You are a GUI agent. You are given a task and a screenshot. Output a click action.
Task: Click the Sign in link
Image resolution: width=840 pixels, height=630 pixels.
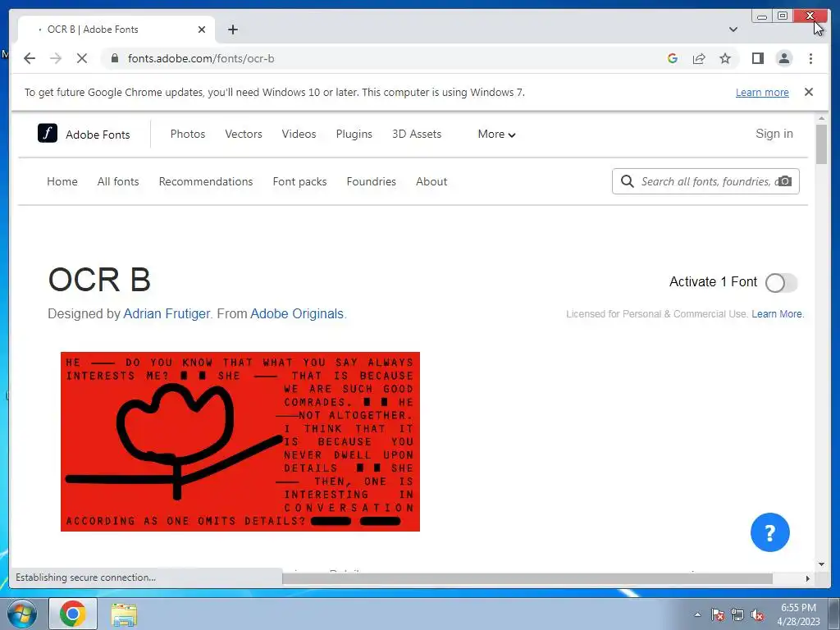tap(774, 134)
